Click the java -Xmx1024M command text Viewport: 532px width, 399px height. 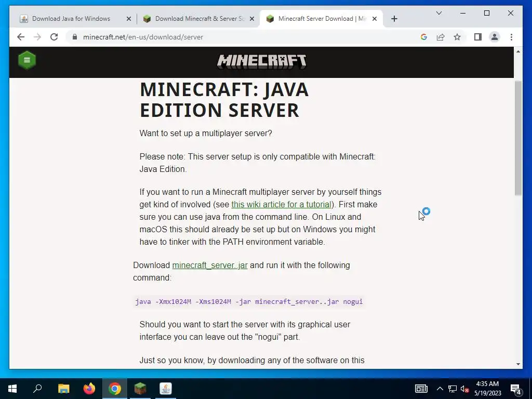point(249,302)
